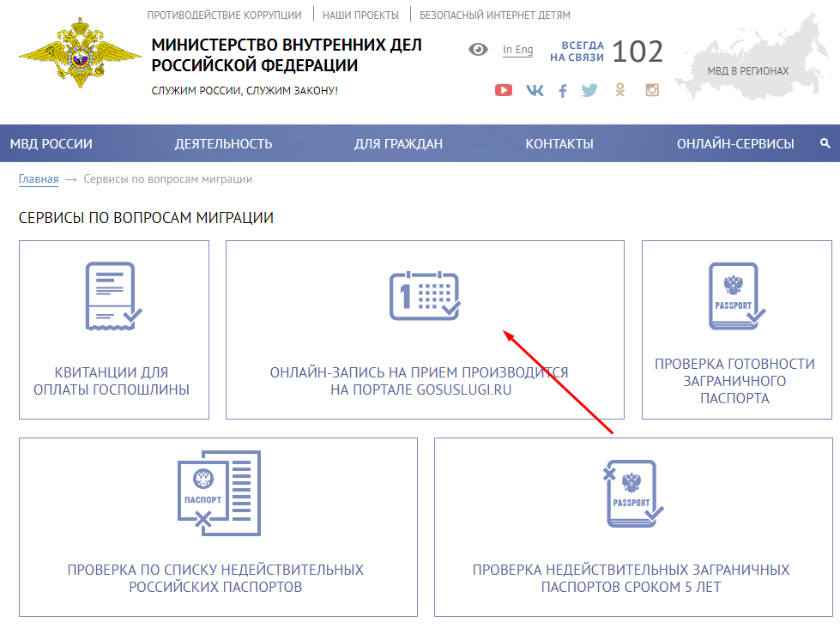Expand the Онлайн-сервисы menu
This screenshot has height=628, width=840.
point(735,143)
